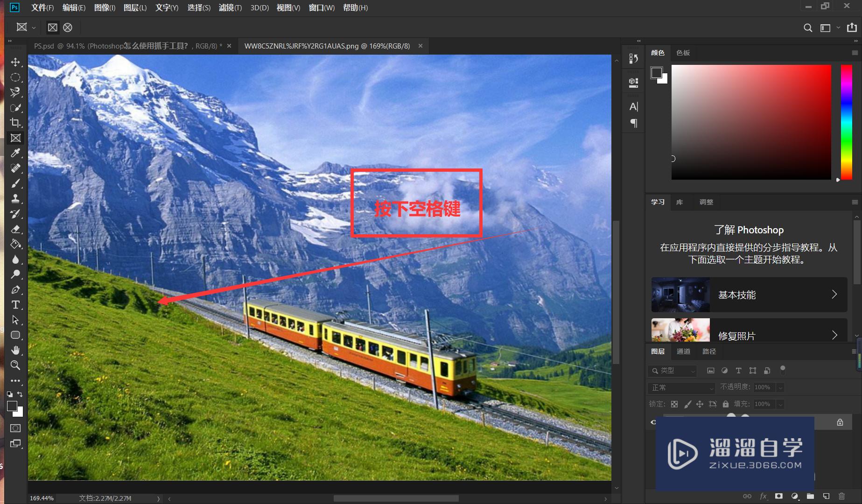Toggle lock all padlock icon
Screen dimensions: 862x504
pos(725,404)
